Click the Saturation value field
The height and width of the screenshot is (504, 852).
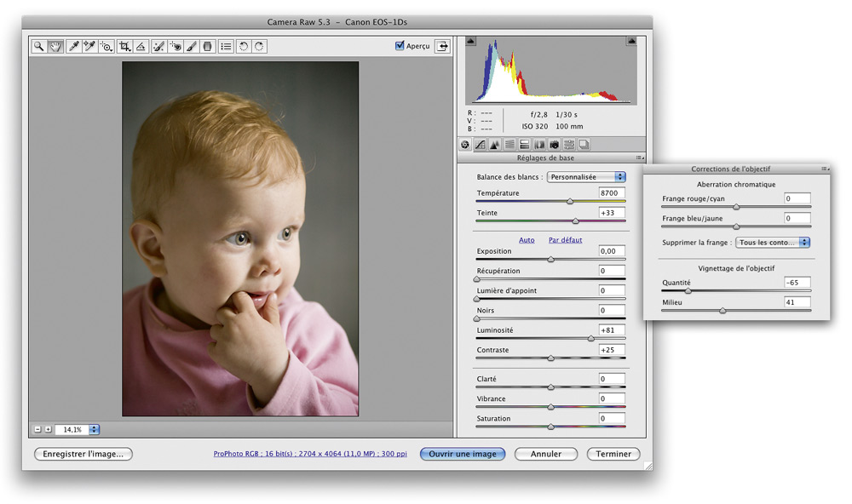coord(612,418)
